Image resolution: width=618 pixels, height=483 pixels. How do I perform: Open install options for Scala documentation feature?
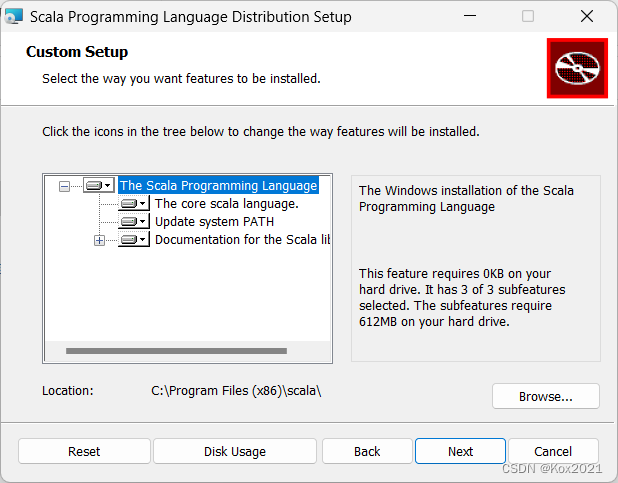[134, 239]
